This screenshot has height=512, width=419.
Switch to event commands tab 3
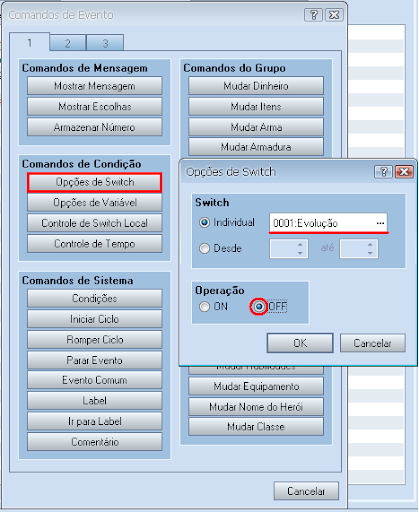pyautogui.click(x=105, y=43)
